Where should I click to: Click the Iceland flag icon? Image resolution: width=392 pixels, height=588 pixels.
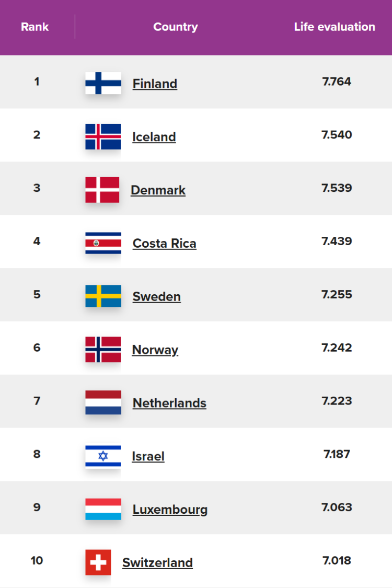tap(103, 136)
